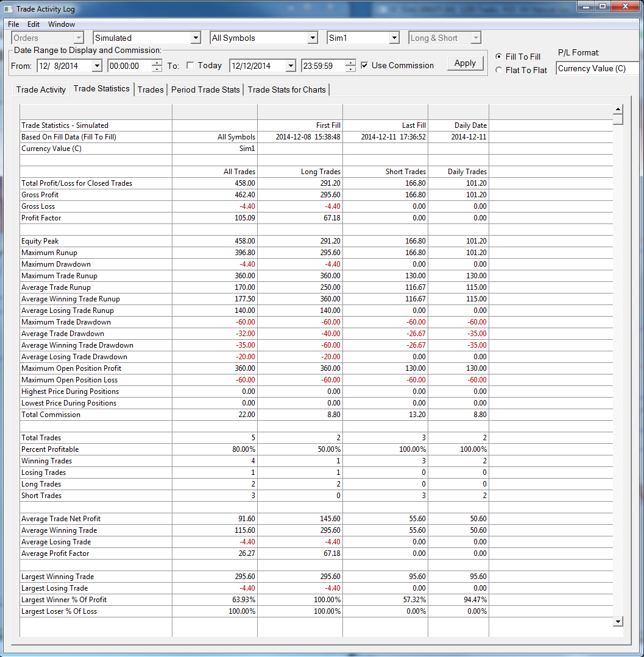Uncheck the Use Commission checkbox
The height and width of the screenshot is (657, 644).
coord(364,65)
